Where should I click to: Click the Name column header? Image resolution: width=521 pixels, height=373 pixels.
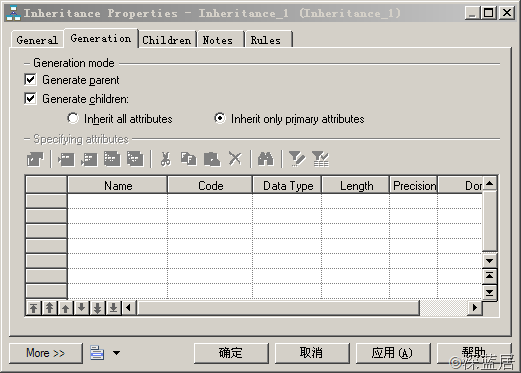pos(118,185)
